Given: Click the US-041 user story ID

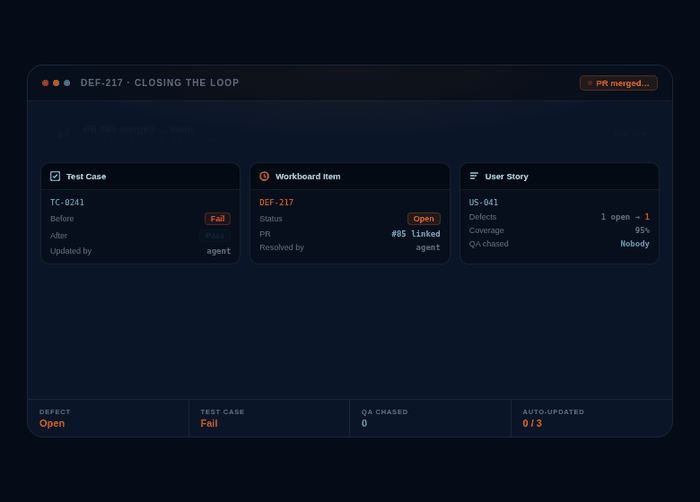Looking at the screenshot, I should click(x=483, y=202).
